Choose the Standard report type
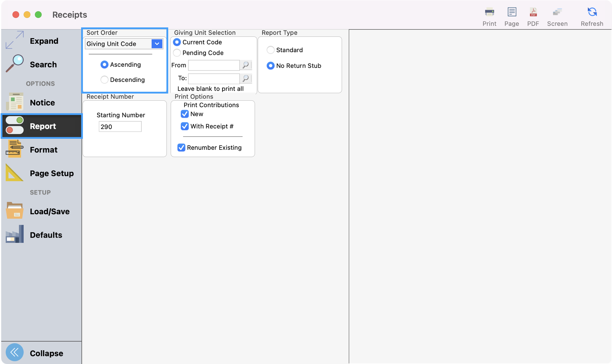The height and width of the screenshot is (364, 612). click(271, 50)
